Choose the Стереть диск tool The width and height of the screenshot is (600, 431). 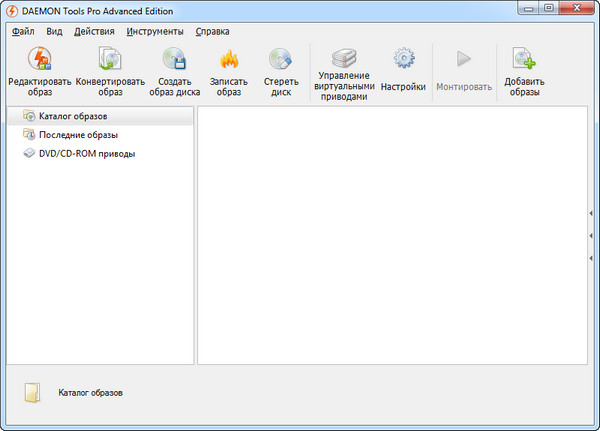tap(280, 61)
